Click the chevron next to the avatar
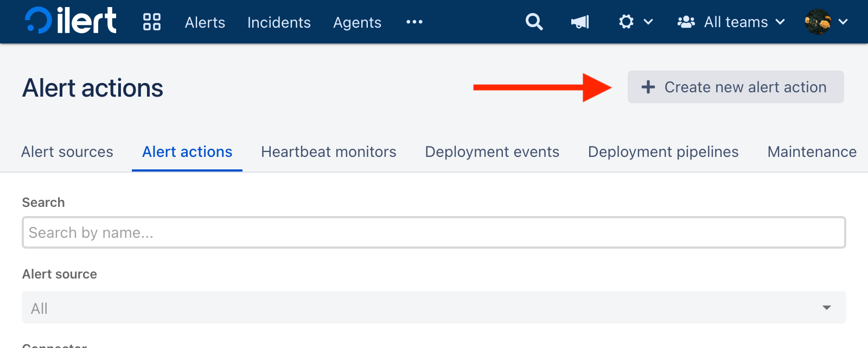The image size is (868, 348). [843, 22]
